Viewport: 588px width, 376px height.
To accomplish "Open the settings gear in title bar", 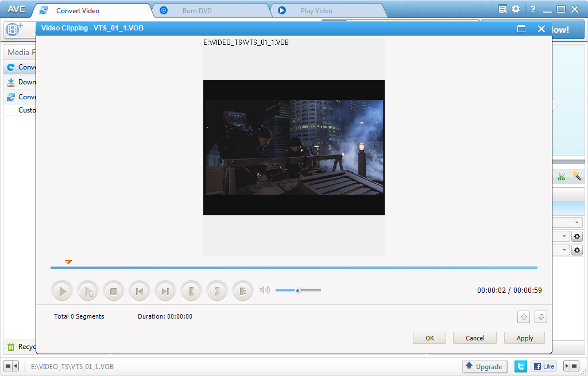I will coord(516,9).
